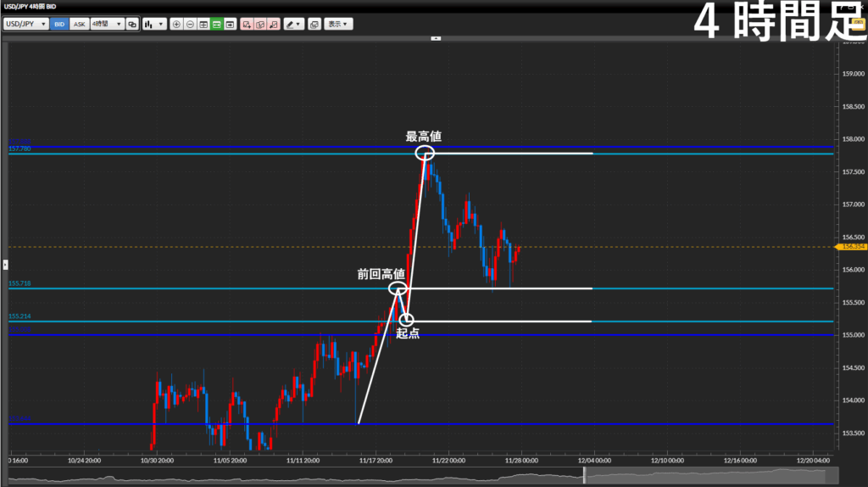Click the middle pink order icon
868x487 pixels.
(x=260, y=24)
